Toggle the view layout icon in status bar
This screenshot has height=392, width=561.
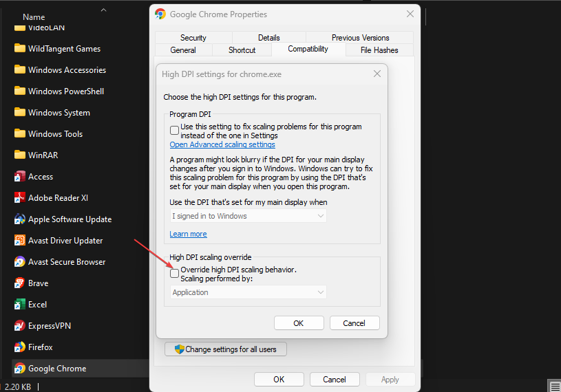click(555, 386)
